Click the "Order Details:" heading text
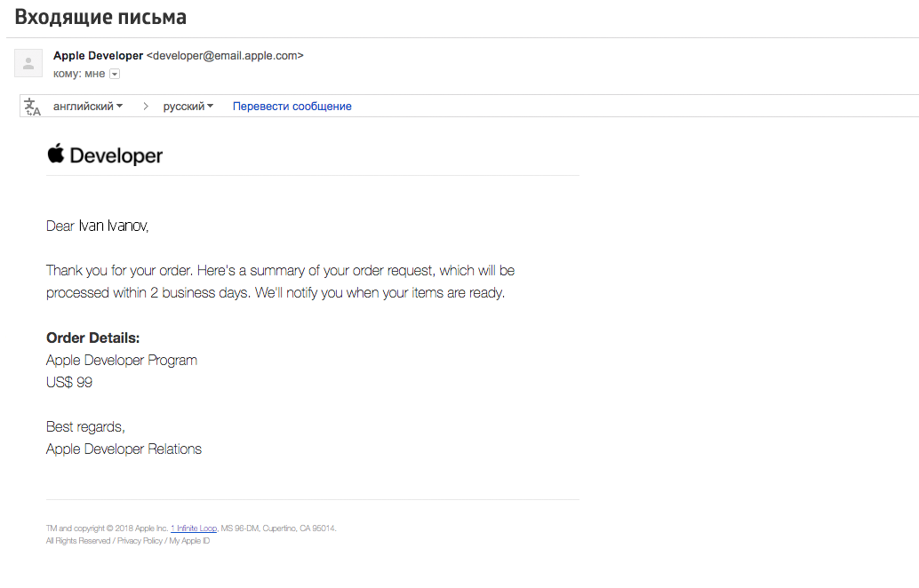Image resolution: width=919 pixels, height=588 pixels. point(93,338)
